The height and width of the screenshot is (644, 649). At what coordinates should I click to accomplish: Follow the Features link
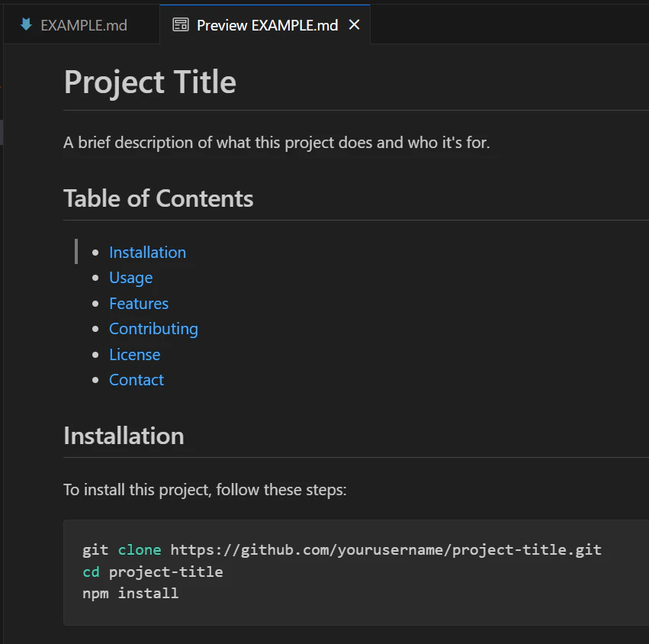139,304
